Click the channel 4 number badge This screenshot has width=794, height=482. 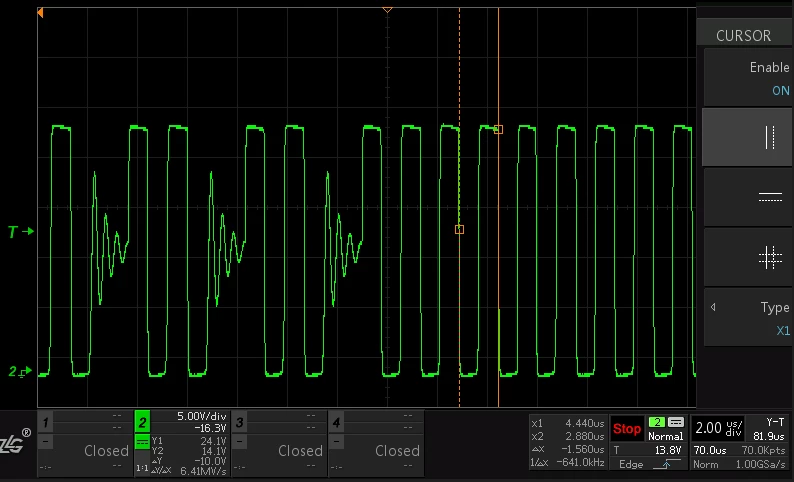click(x=336, y=422)
